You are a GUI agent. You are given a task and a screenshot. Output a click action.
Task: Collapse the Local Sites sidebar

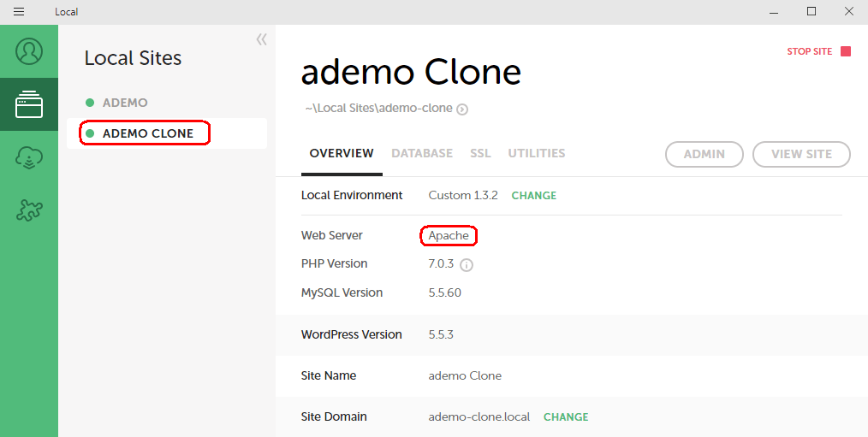pos(261,39)
